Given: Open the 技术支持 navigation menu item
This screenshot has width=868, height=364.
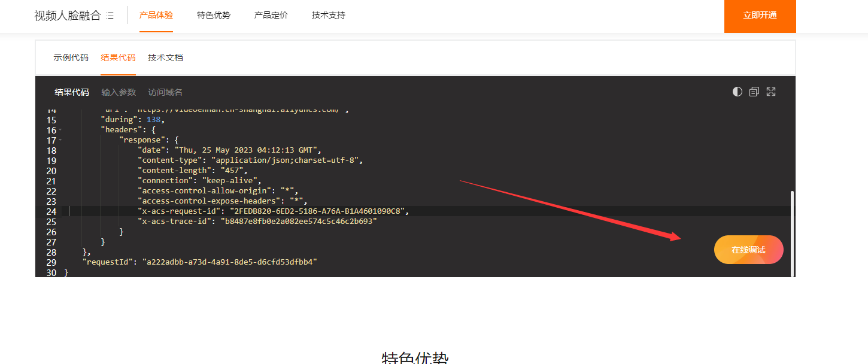Looking at the screenshot, I should pos(327,15).
